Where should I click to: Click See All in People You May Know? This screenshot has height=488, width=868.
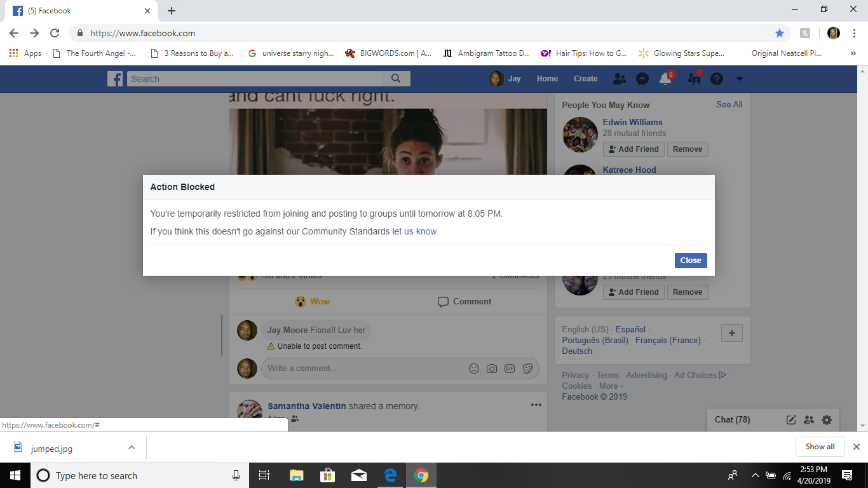(x=729, y=104)
